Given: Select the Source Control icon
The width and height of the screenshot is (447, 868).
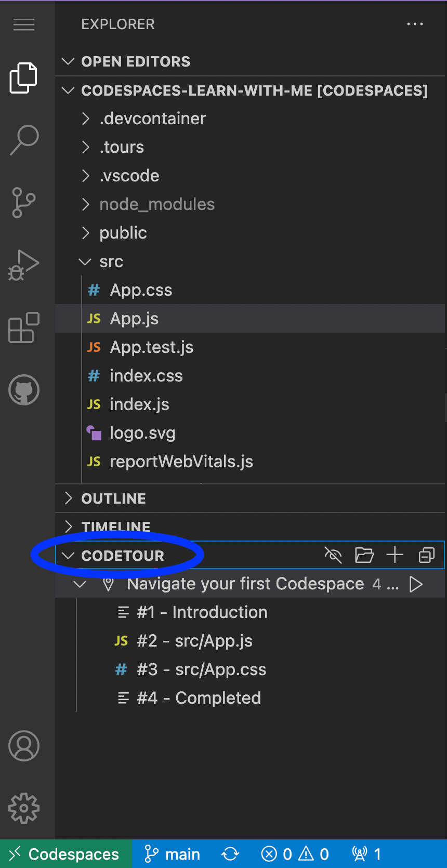Looking at the screenshot, I should (x=23, y=203).
